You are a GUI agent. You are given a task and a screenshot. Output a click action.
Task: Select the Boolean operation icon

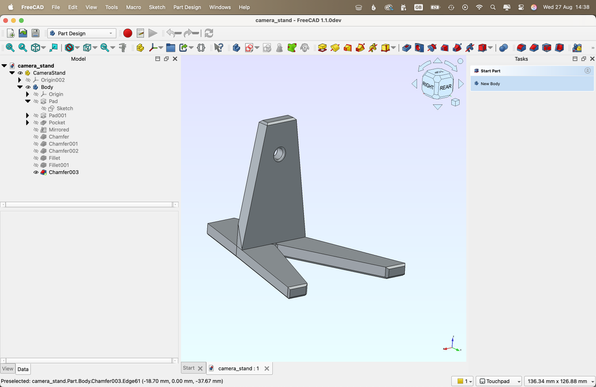coord(504,48)
